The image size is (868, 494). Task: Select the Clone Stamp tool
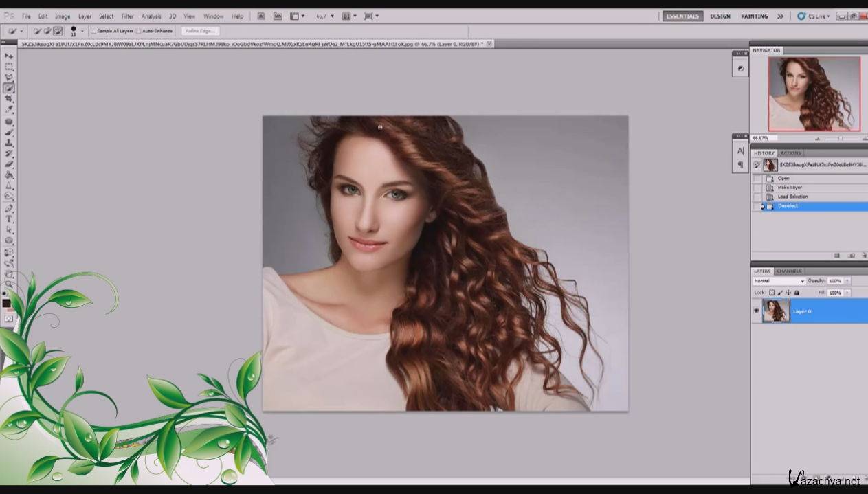[9, 143]
